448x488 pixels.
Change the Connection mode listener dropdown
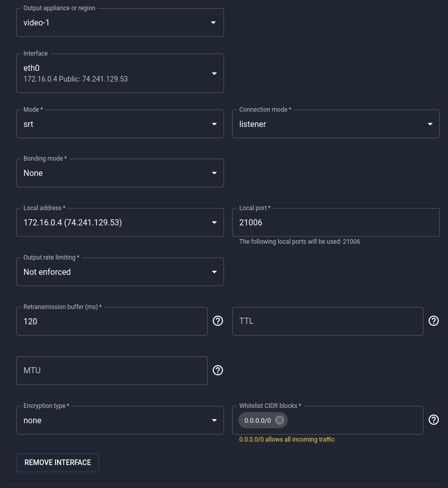tap(336, 124)
